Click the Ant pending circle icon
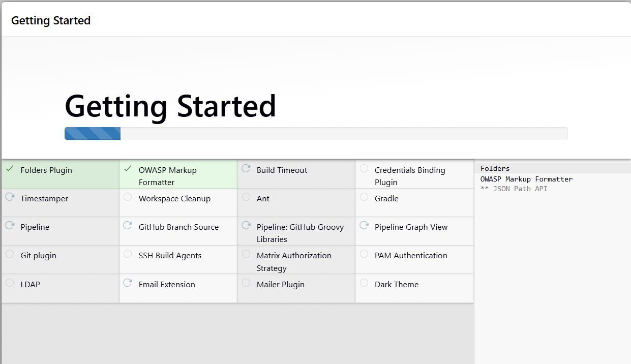The width and height of the screenshot is (631, 364). [x=246, y=197]
